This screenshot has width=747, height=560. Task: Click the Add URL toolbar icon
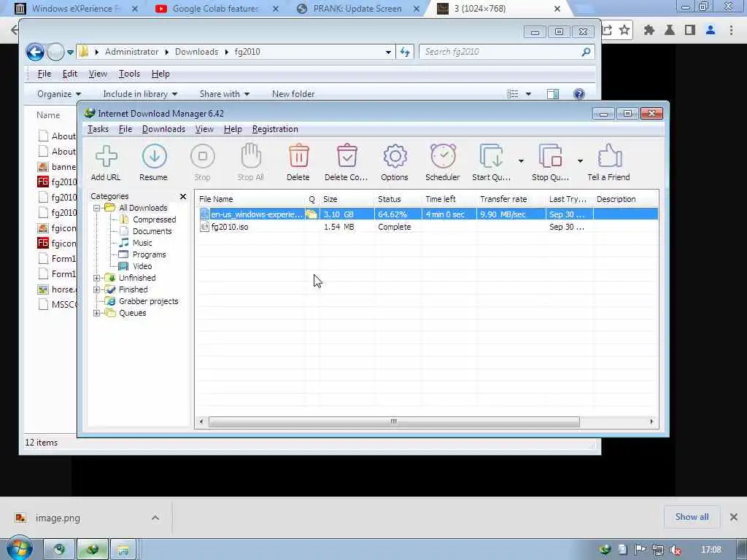coord(106,163)
